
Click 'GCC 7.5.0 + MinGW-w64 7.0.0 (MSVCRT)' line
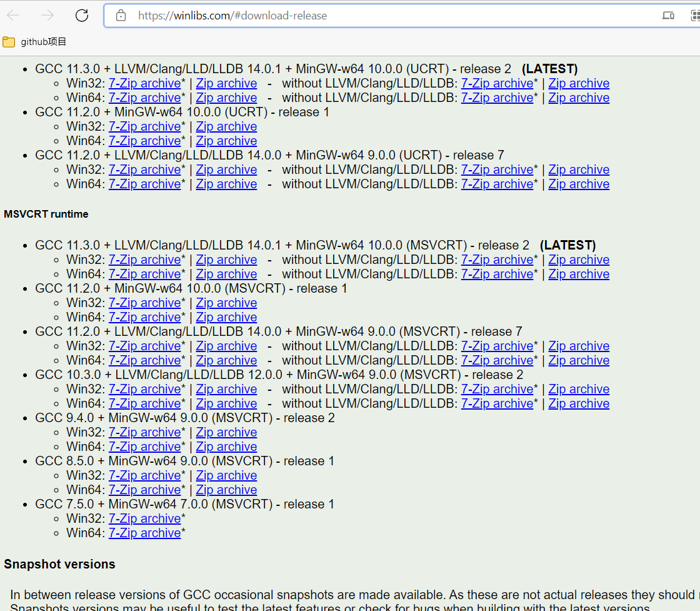click(185, 504)
